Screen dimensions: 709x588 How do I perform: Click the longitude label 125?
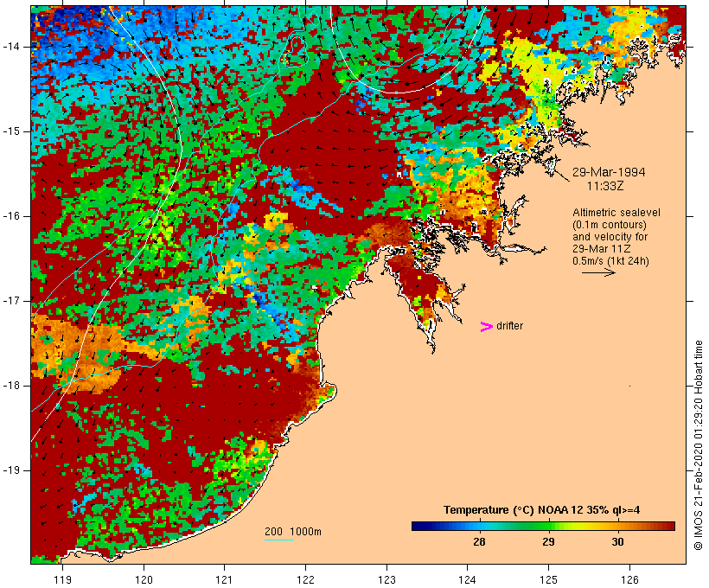548,580
